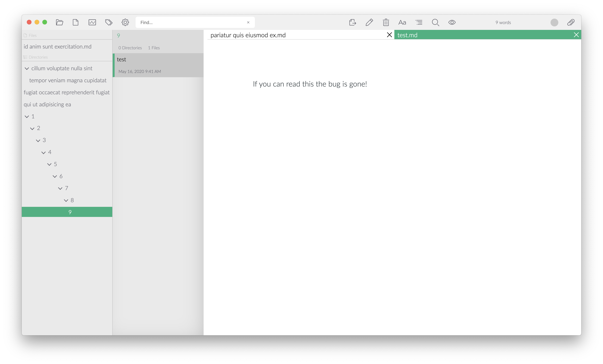Screen dimensions: 603x364
Task: Close the window with red button
Action: tap(29, 22)
